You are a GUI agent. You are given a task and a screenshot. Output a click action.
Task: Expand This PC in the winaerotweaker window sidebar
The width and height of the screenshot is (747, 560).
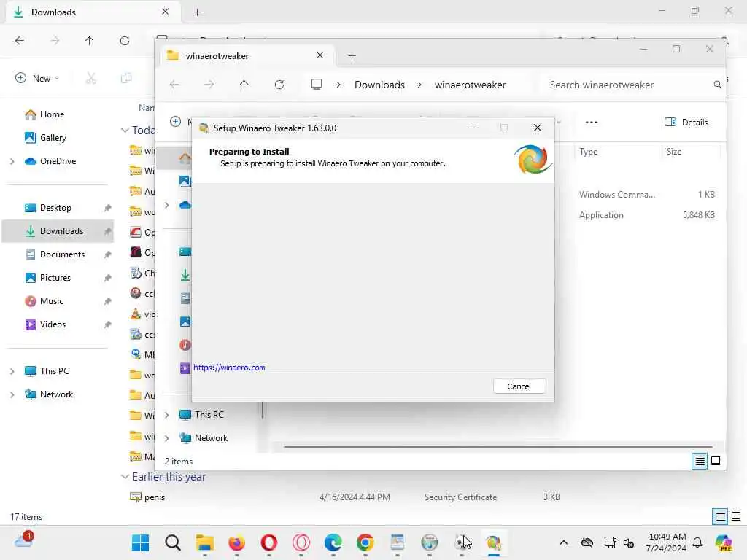[167, 415]
